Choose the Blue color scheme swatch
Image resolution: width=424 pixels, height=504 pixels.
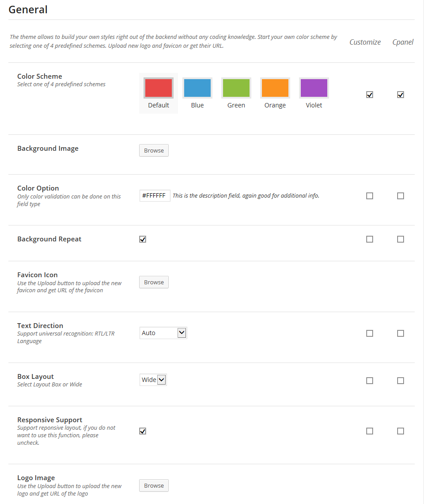tap(197, 88)
